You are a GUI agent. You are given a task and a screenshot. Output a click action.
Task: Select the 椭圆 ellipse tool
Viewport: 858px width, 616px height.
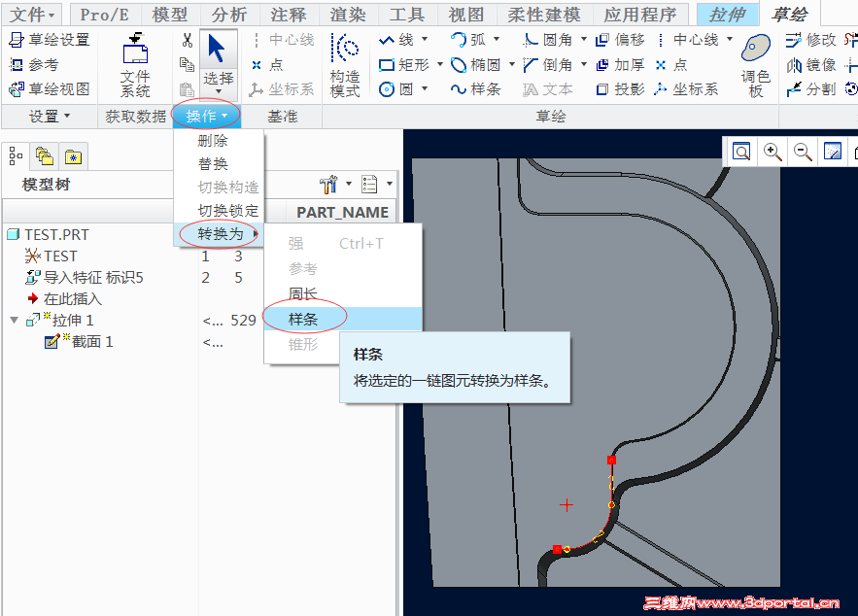pyautogui.click(x=475, y=64)
